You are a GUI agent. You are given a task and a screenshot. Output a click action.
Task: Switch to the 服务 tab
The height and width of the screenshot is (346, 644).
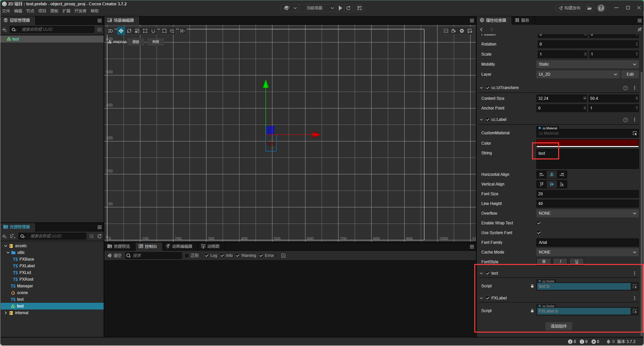click(522, 20)
